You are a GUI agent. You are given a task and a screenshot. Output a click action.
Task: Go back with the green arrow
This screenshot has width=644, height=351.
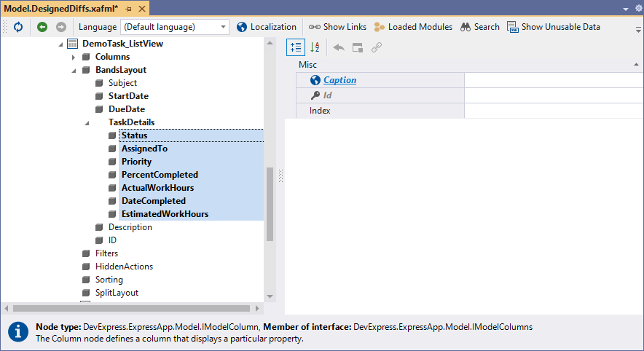click(x=42, y=27)
